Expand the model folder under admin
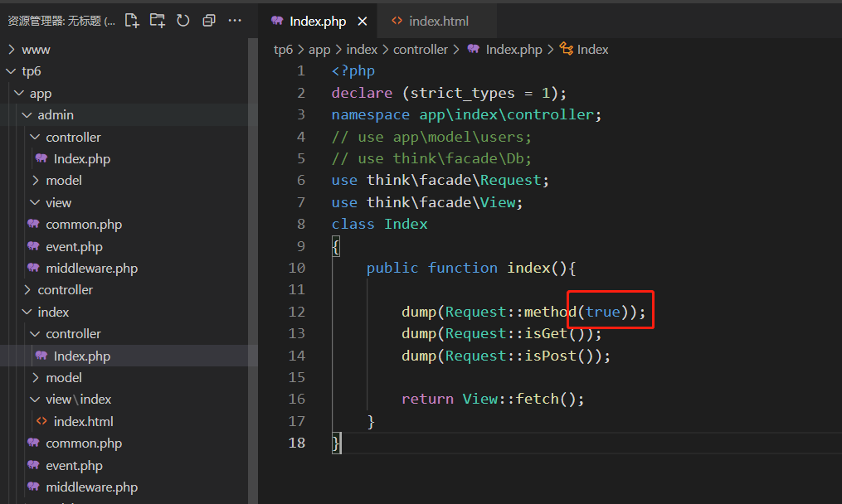This screenshot has height=504, width=842. (x=129, y=181)
